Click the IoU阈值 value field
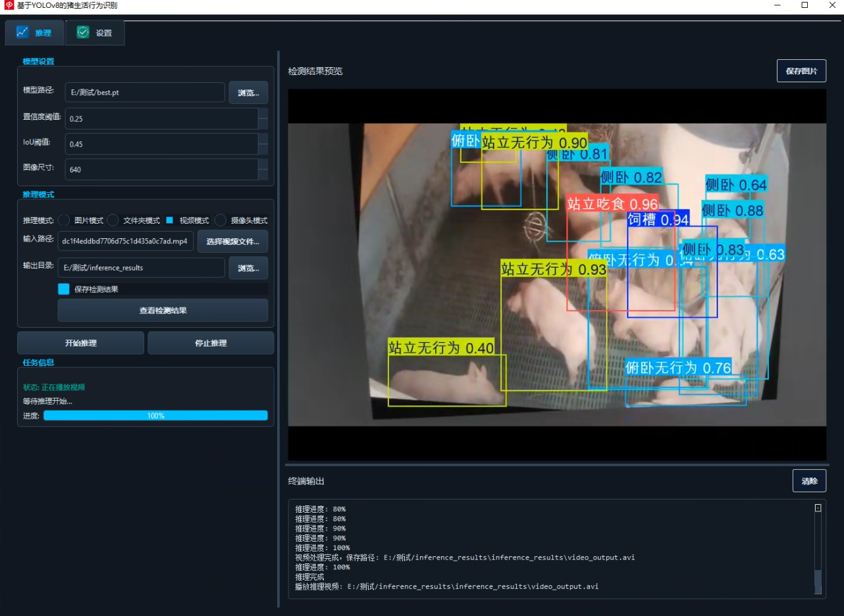This screenshot has width=844, height=616. click(162, 144)
